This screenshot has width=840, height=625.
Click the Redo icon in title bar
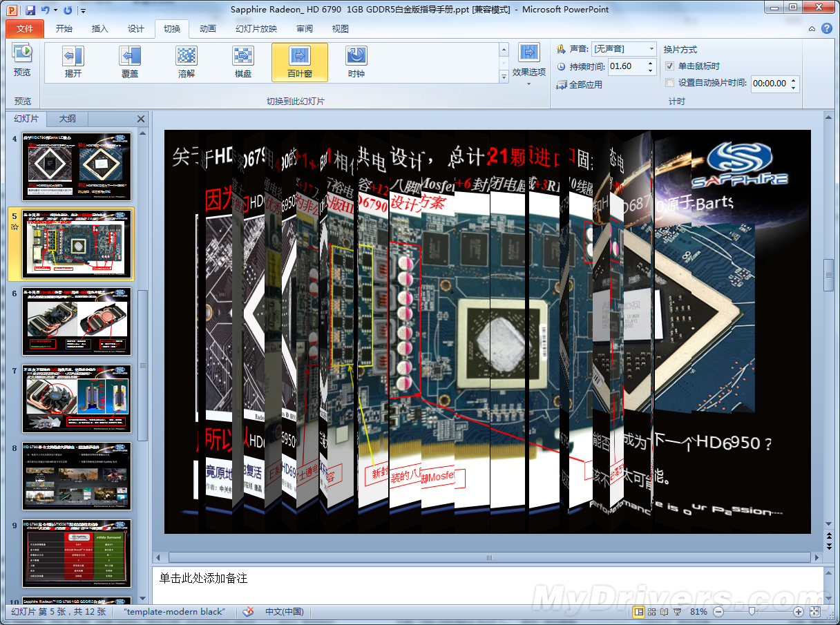(x=68, y=10)
